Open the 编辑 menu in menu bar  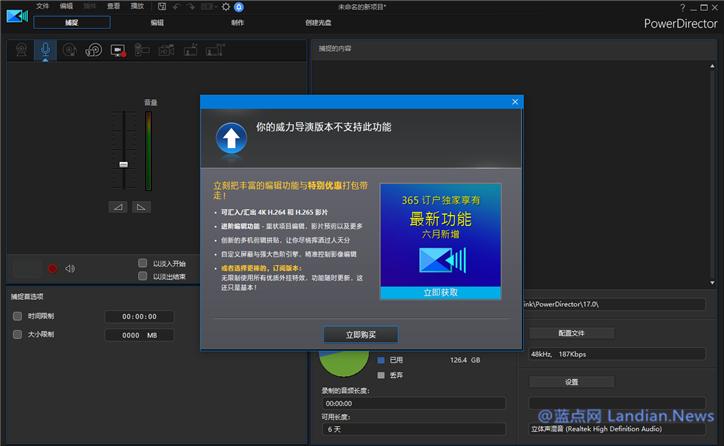[66, 6]
